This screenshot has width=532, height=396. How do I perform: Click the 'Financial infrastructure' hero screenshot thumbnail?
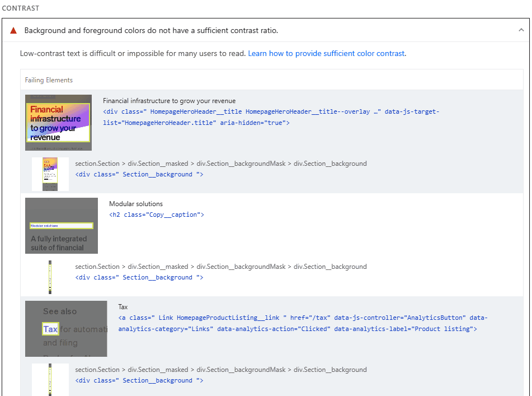click(x=58, y=123)
